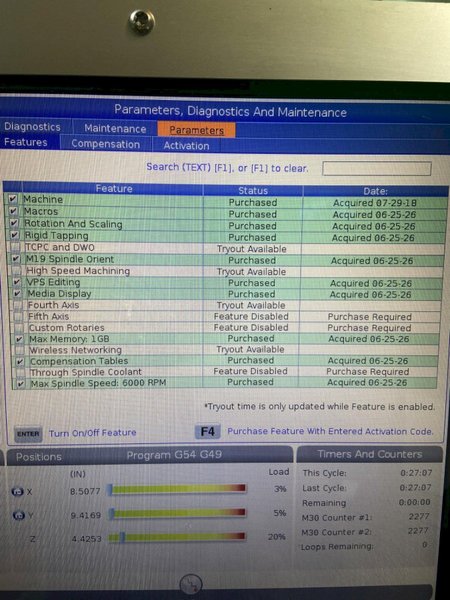
Task: Toggle the VPS Editing checkbox
Action: click(16, 282)
